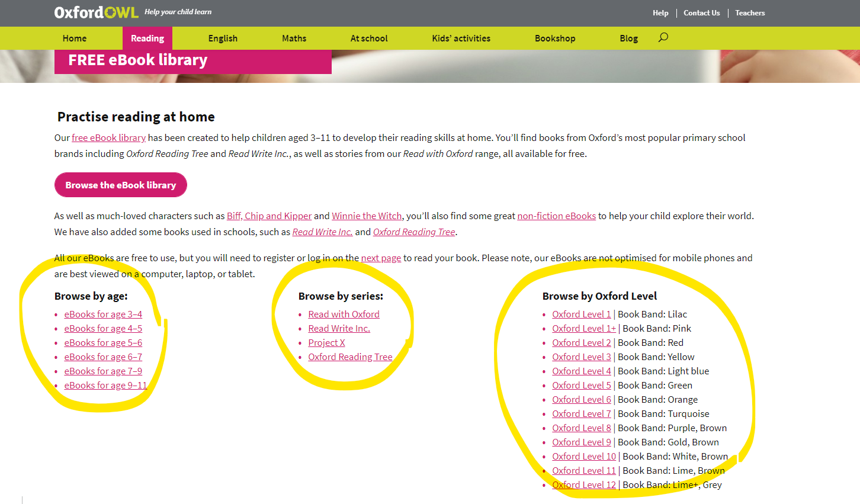This screenshot has height=504, width=860.
Task: Click the 'Practise reading at home' heading
Action: [136, 117]
